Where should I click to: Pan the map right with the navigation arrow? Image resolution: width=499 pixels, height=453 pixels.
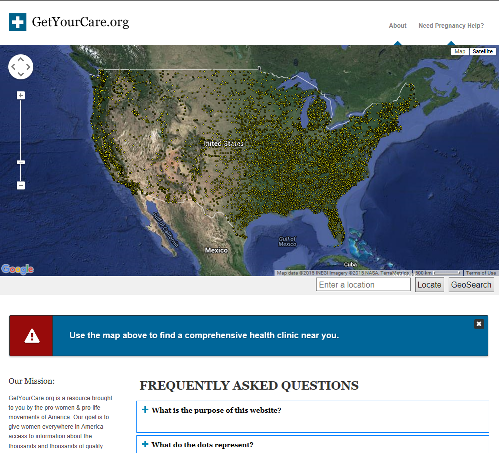coord(28,67)
